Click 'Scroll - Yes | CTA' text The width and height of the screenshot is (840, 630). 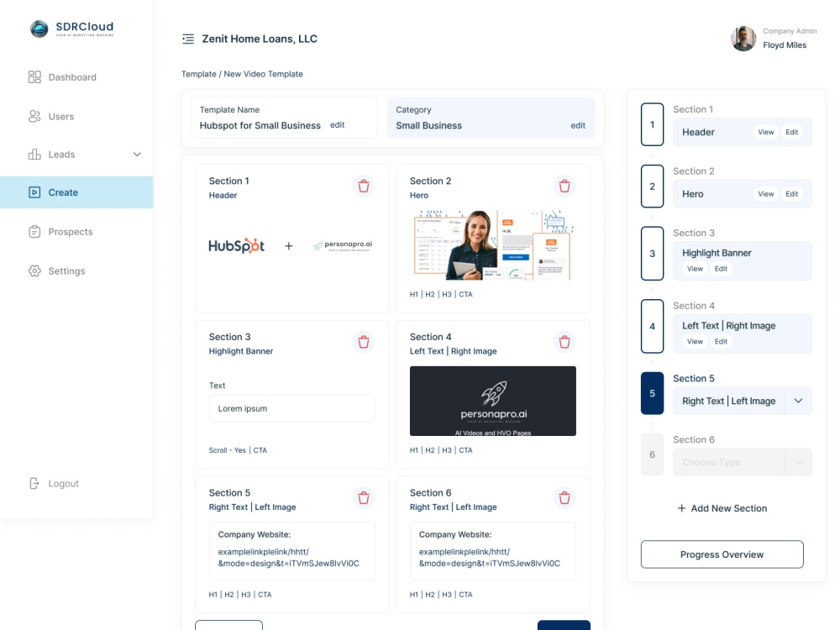coord(238,450)
